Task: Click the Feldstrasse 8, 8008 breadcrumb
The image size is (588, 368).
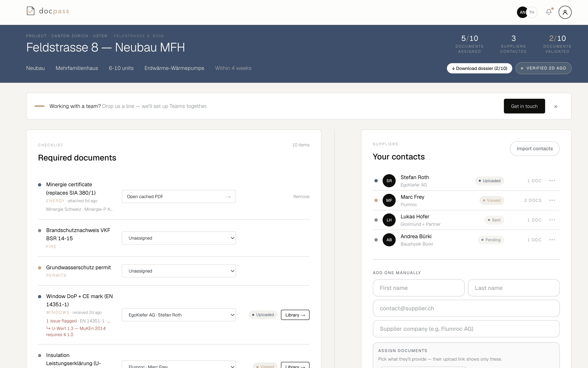Action: tap(139, 36)
